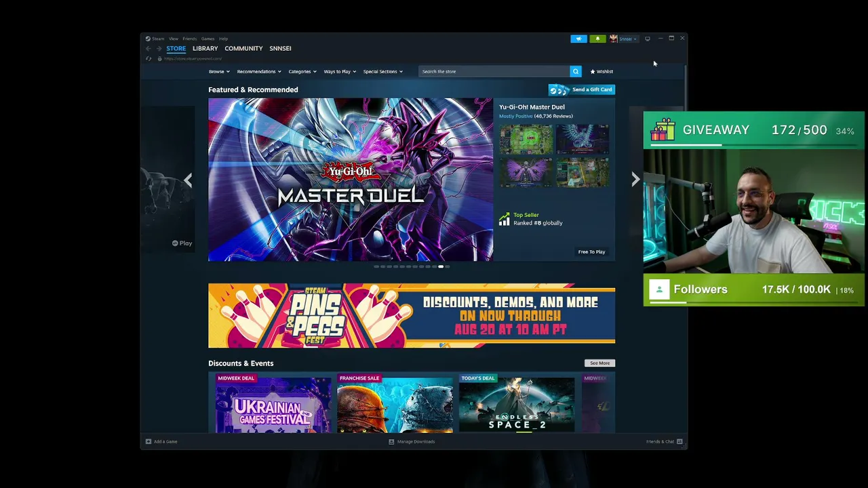Open the Franchise Sale deal card
The height and width of the screenshot is (488, 868).
click(395, 403)
